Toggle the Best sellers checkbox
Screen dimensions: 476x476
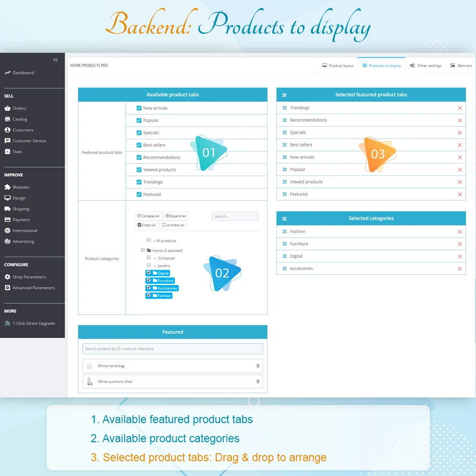coord(139,145)
